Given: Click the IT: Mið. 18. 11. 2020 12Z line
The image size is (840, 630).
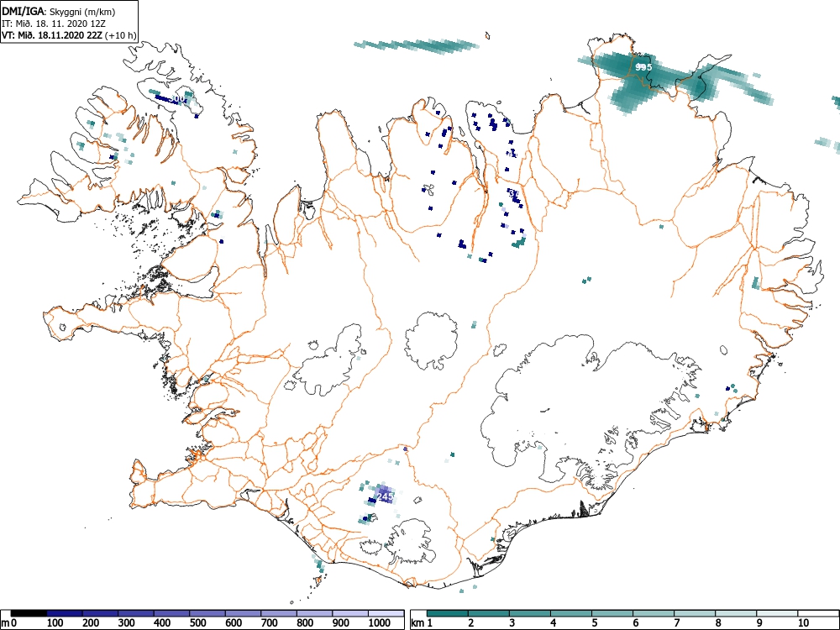Looking at the screenshot, I should click(54, 24).
